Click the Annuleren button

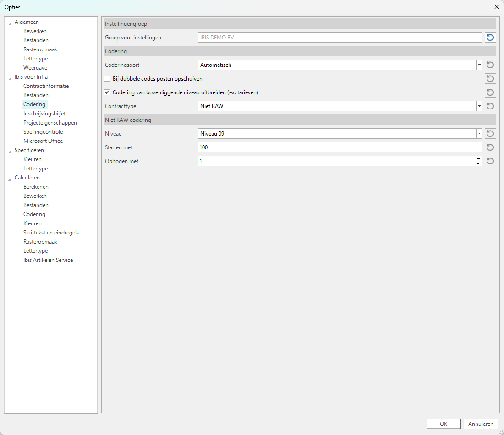481,424
